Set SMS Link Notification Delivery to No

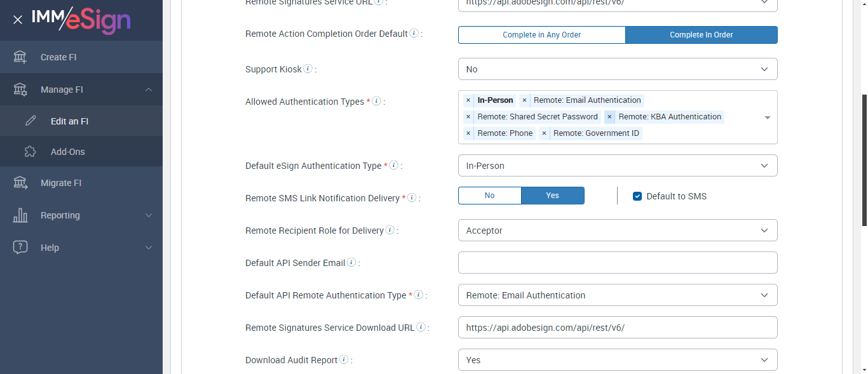489,196
